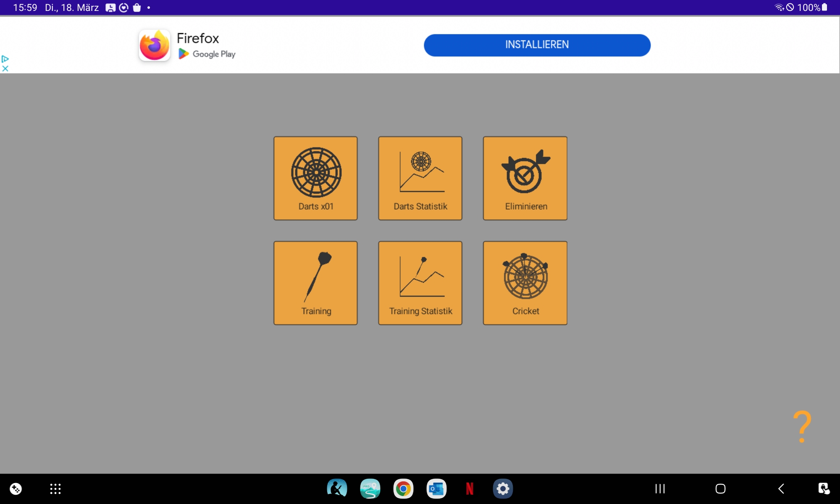Tap the Google Play ad link

click(x=207, y=54)
